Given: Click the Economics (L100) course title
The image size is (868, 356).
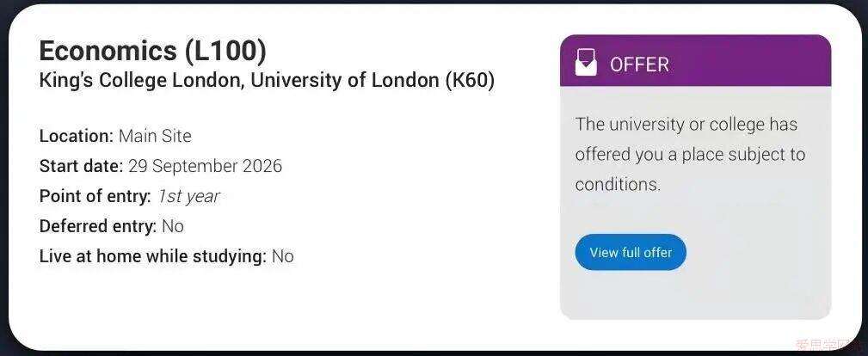Looking at the screenshot, I should (152, 51).
